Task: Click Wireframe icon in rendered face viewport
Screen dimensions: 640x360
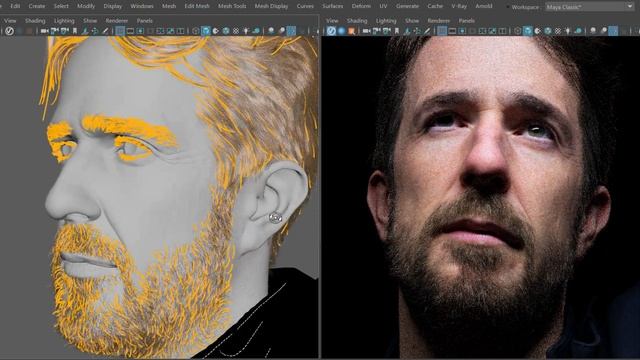Action: [518, 31]
